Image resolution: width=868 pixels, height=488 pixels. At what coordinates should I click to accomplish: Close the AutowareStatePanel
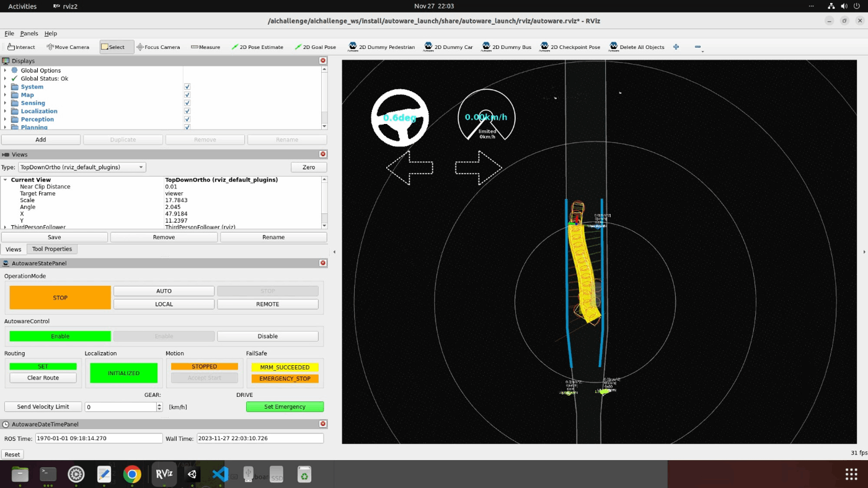323,263
